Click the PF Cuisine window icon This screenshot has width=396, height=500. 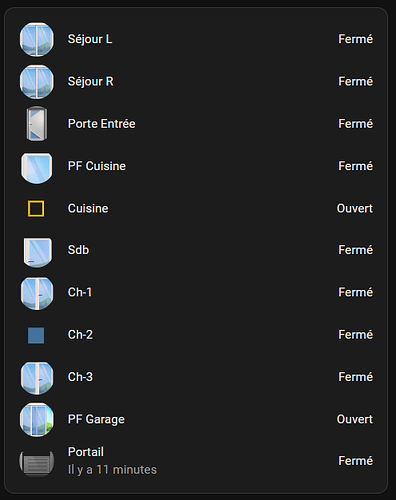coord(37,168)
